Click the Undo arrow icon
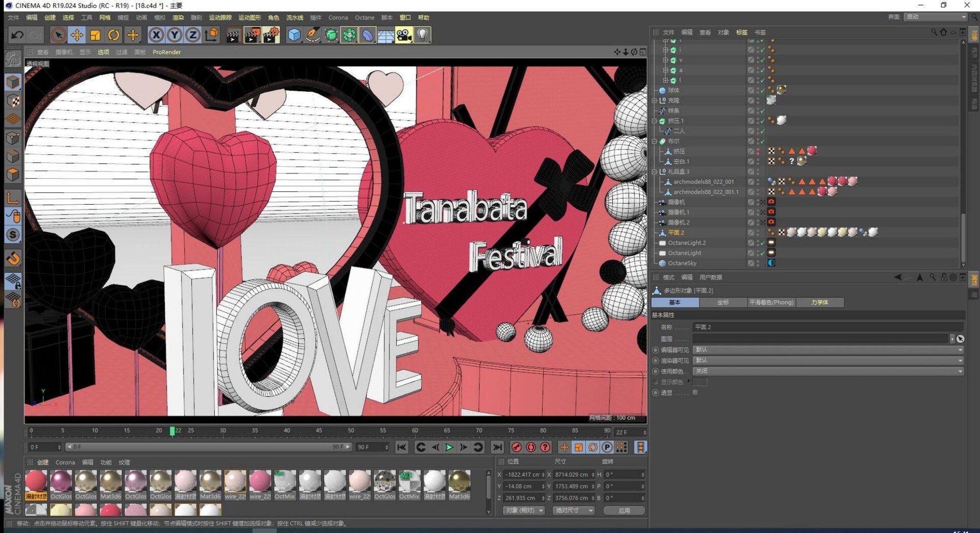Image resolution: width=980 pixels, height=533 pixels. coord(17,35)
